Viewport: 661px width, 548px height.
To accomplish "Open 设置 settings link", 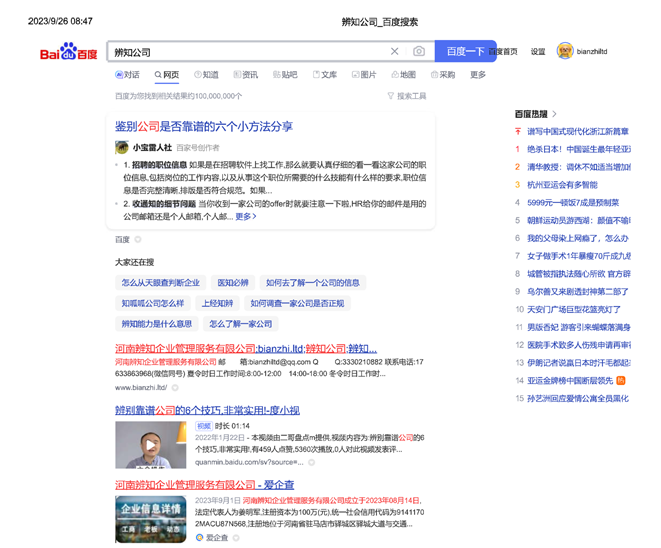I will point(538,51).
